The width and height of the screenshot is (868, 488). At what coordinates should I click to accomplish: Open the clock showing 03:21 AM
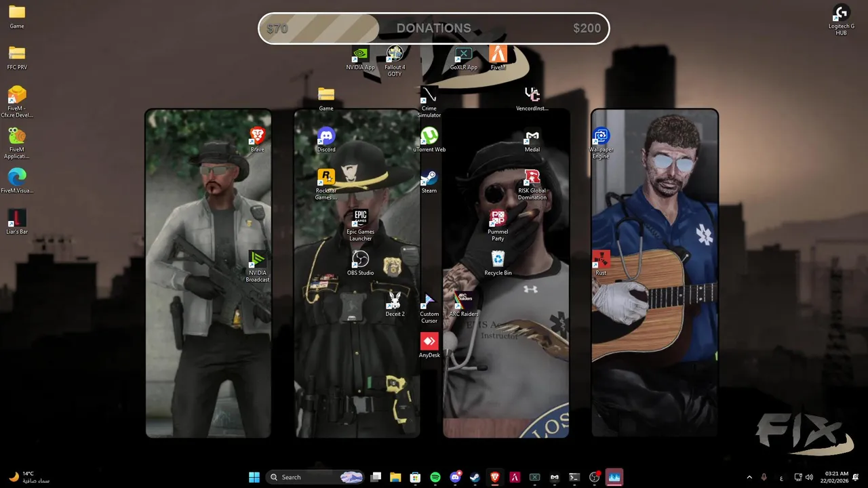coord(836,477)
